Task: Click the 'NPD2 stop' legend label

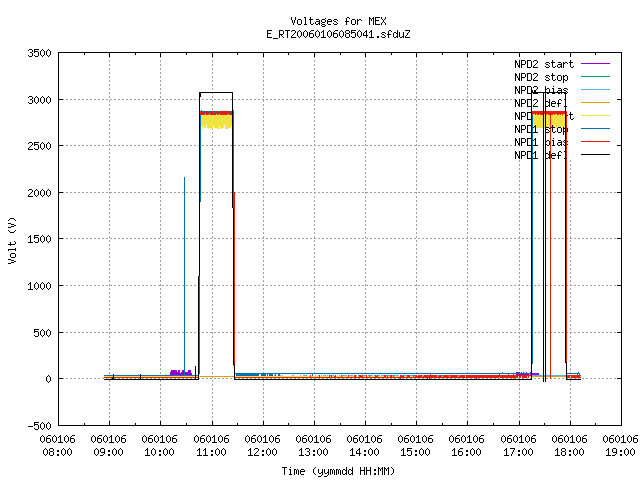Action: 541,77
